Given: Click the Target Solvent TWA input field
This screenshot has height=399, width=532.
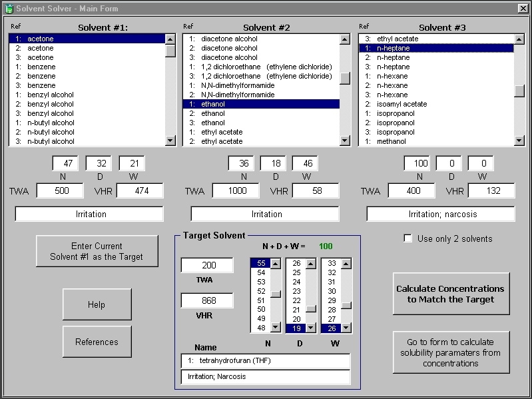Looking at the screenshot, I should coord(207,265).
